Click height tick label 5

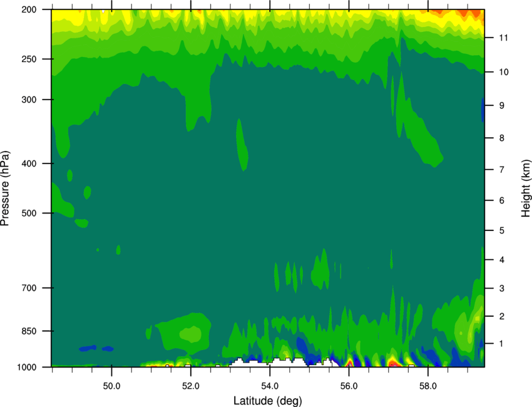[x=502, y=231]
